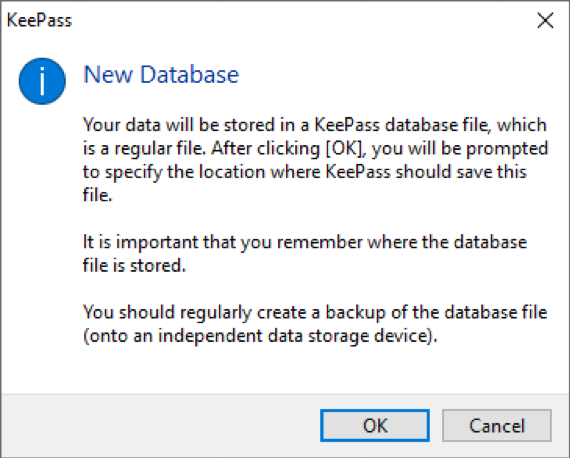
Task: Click the line starting 'Your data will be stored'
Action: [x=315, y=125]
